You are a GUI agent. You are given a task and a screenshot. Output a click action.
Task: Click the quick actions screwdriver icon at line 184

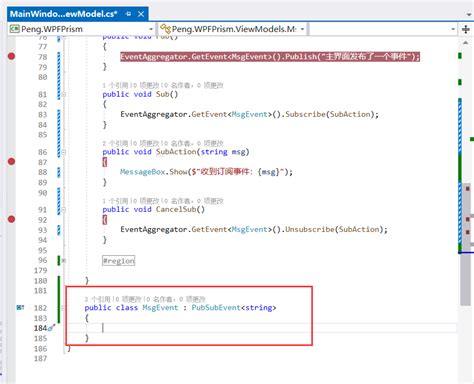point(51,328)
